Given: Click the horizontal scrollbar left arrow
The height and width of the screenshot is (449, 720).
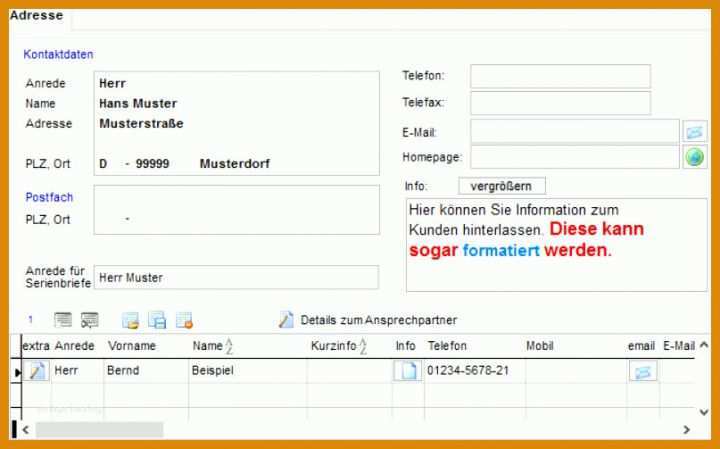Looking at the screenshot, I should coord(26,430).
